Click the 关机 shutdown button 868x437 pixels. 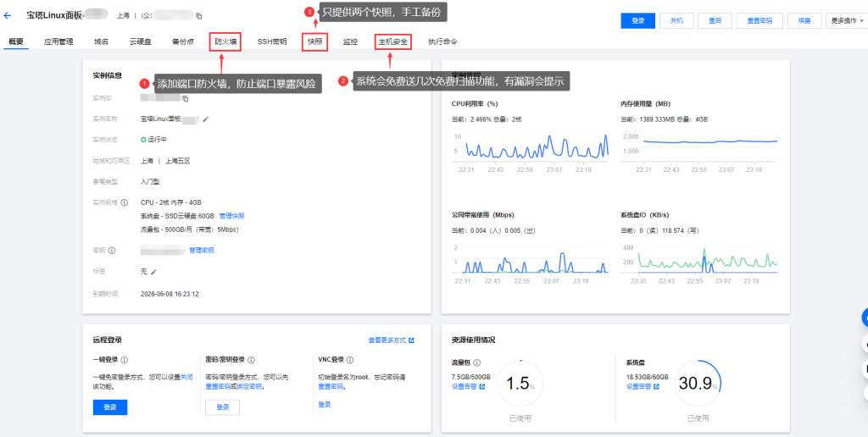point(676,20)
